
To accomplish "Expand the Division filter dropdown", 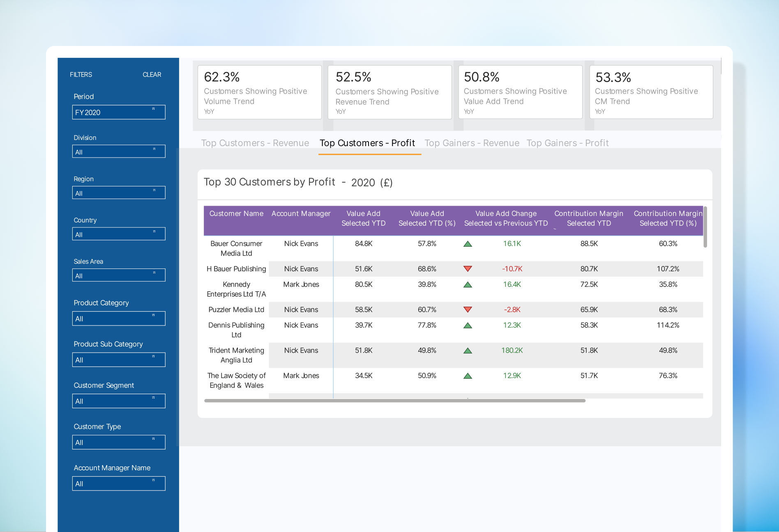I will pos(119,151).
